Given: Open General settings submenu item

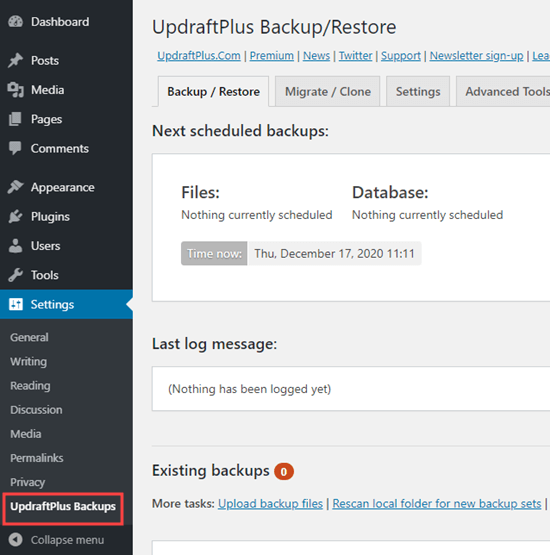Looking at the screenshot, I should click(x=29, y=337).
